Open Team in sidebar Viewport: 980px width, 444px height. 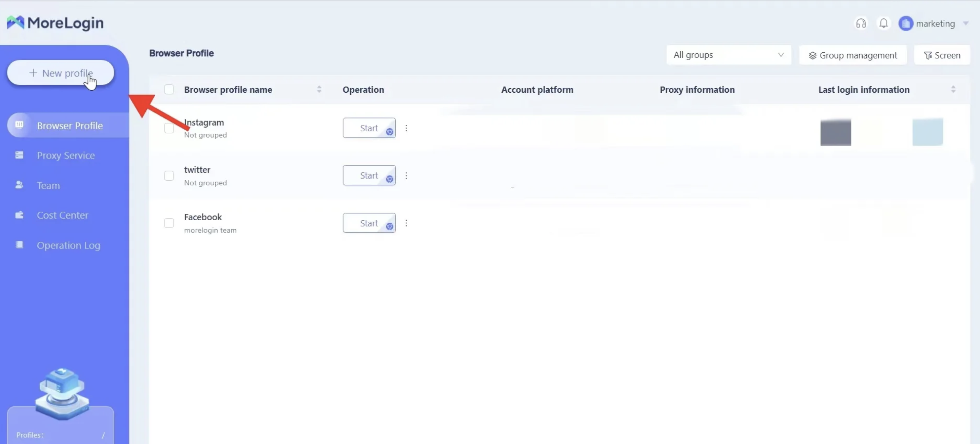coord(48,185)
